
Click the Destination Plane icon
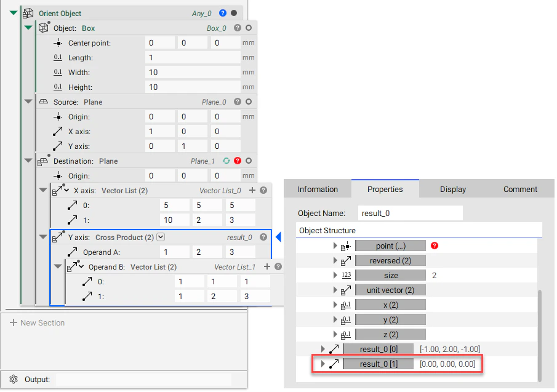[x=43, y=161]
